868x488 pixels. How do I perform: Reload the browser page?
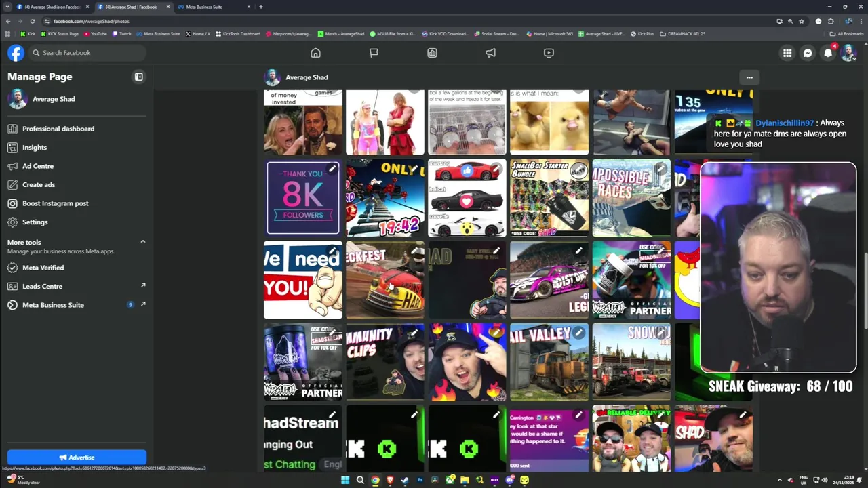[x=32, y=21]
